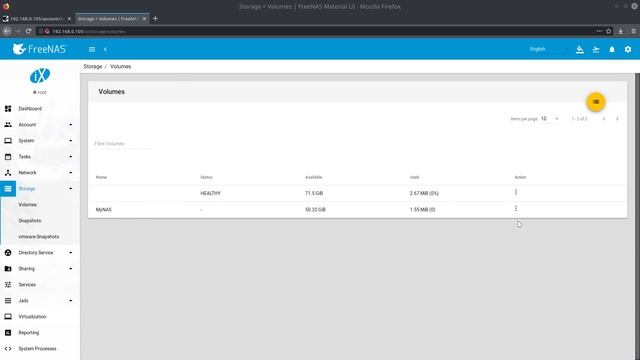Open System Processes sidebar item
Screen dimensions: 640x360
(x=40, y=349)
